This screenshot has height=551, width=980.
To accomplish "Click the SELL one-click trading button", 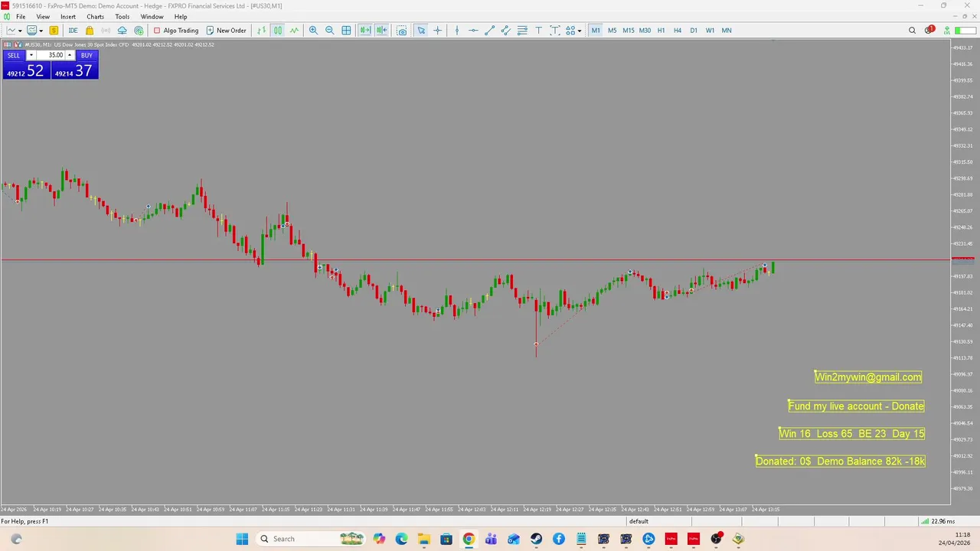I will point(14,55).
